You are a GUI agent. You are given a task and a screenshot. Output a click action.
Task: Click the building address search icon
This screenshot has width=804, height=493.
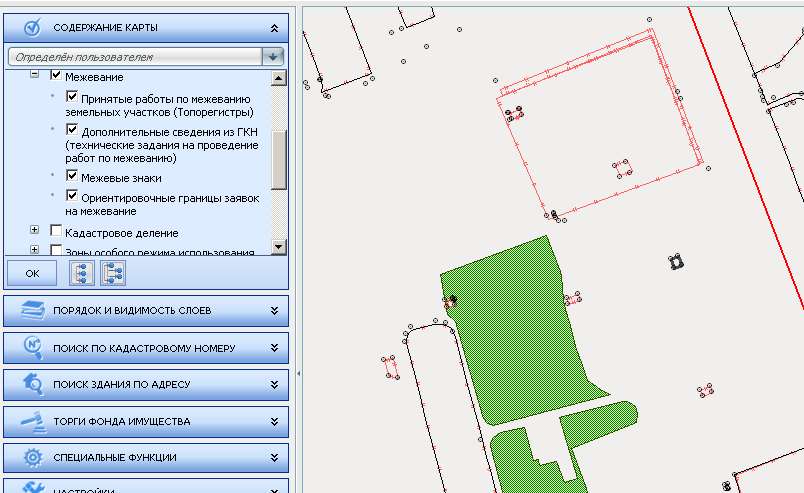point(32,384)
